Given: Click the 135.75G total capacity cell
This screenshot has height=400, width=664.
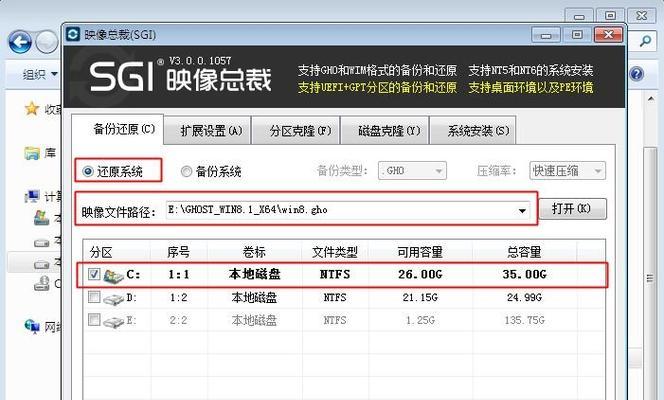Looking at the screenshot, I should (525, 320).
